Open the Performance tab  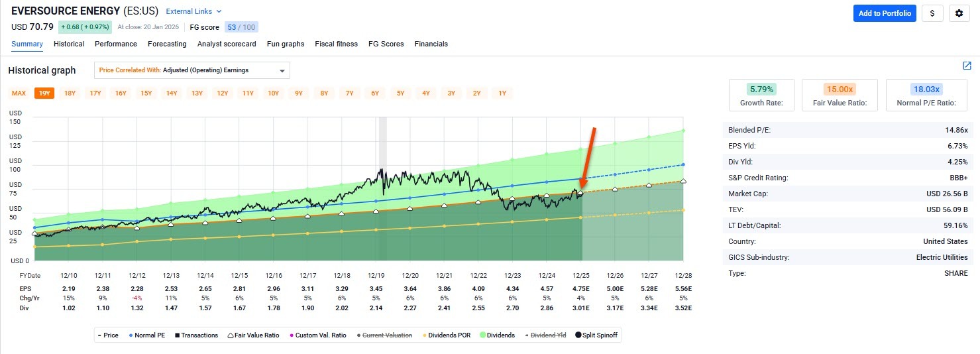pyautogui.click(x=116, y=44)
